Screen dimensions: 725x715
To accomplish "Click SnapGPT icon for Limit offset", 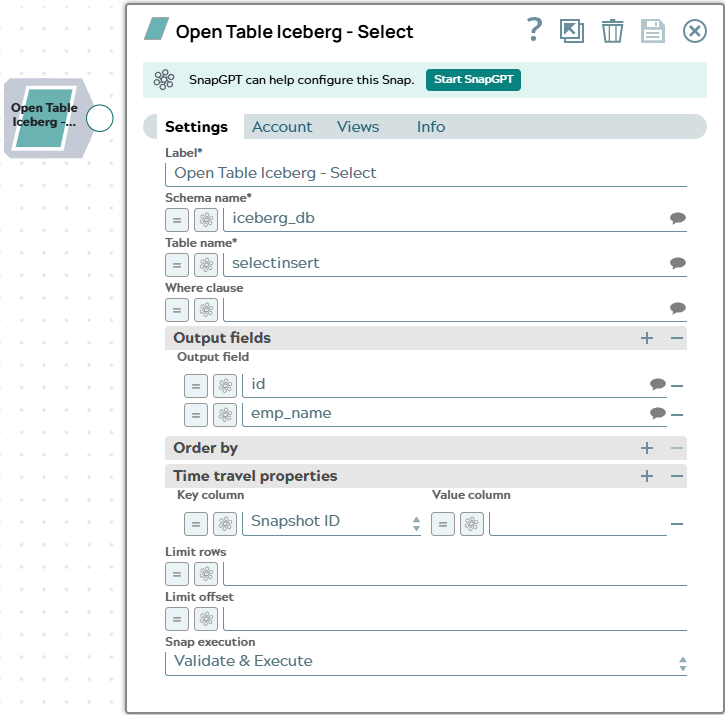I will pyautogui.click(x=206, y=619).
